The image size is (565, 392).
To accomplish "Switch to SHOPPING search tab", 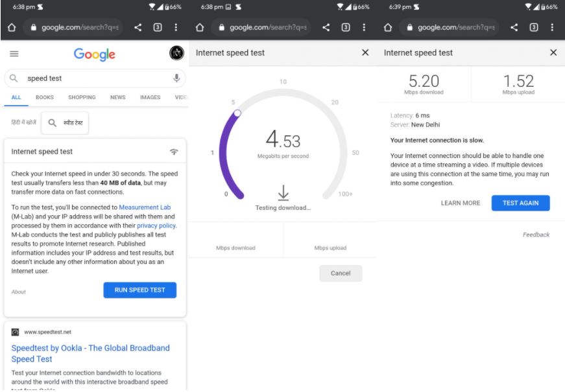I will (82, 97).
